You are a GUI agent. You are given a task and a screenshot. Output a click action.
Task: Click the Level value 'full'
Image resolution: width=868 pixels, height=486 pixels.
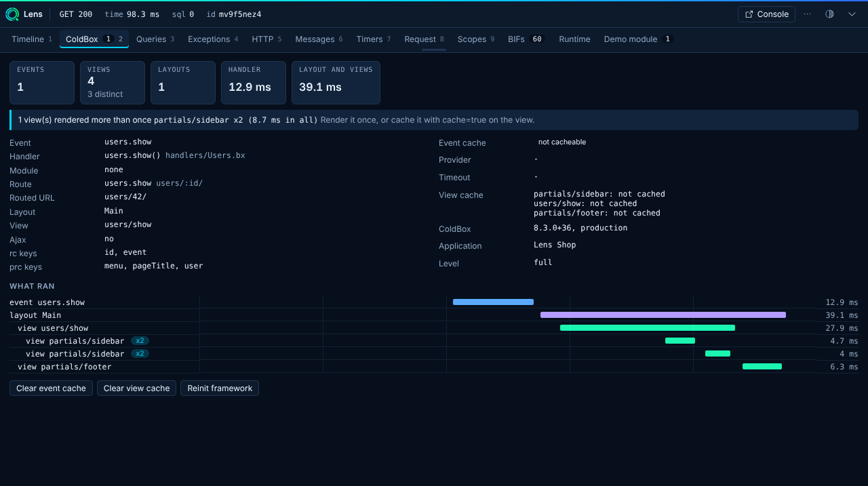(543, 262)
